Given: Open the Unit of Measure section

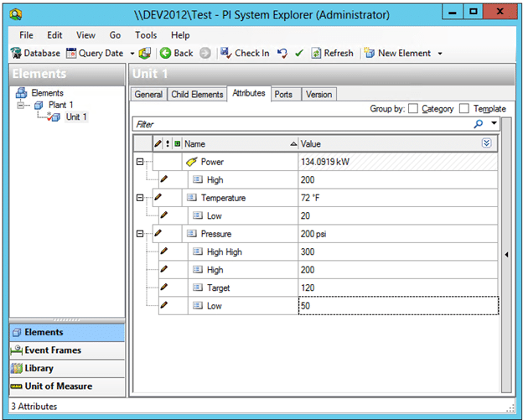Looking at the screenshot, I should [57, 386].
